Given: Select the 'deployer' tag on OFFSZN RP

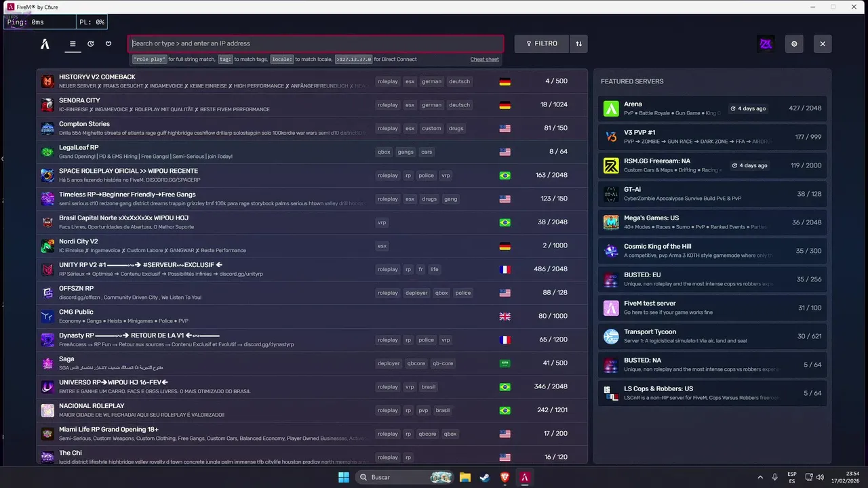Looking at the screenshot, I should point(416,293).
